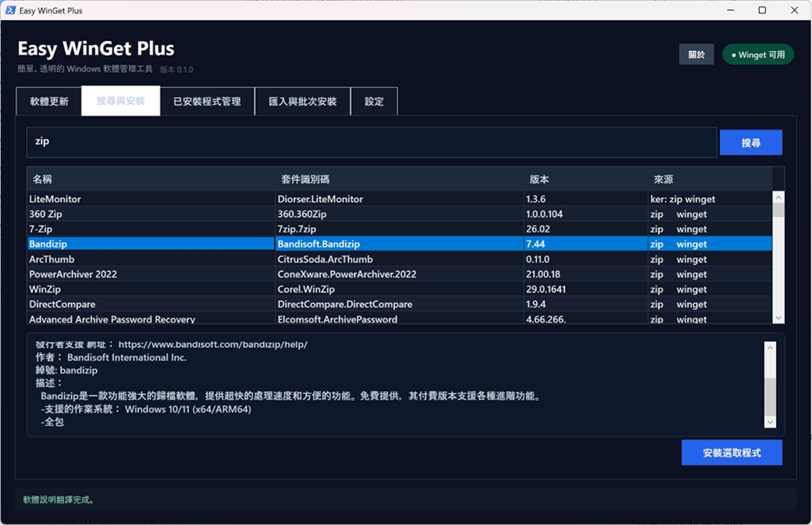The height and width of the screenshot is (525, 812).
Task: Click version 0.11.0 cell
Action: (x=585, y=259)
